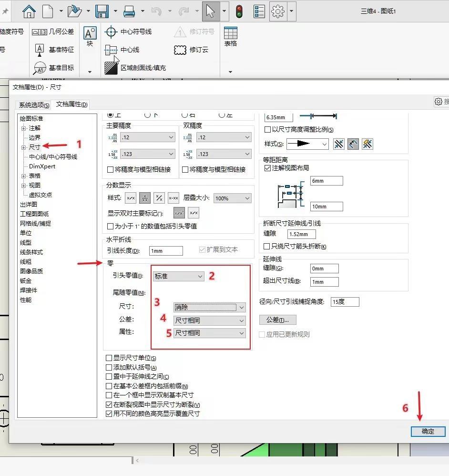Image resolution: width=449 pixels, height=476 pixels.
Task: Select Detailing (出详图) category
Action: 29,204
